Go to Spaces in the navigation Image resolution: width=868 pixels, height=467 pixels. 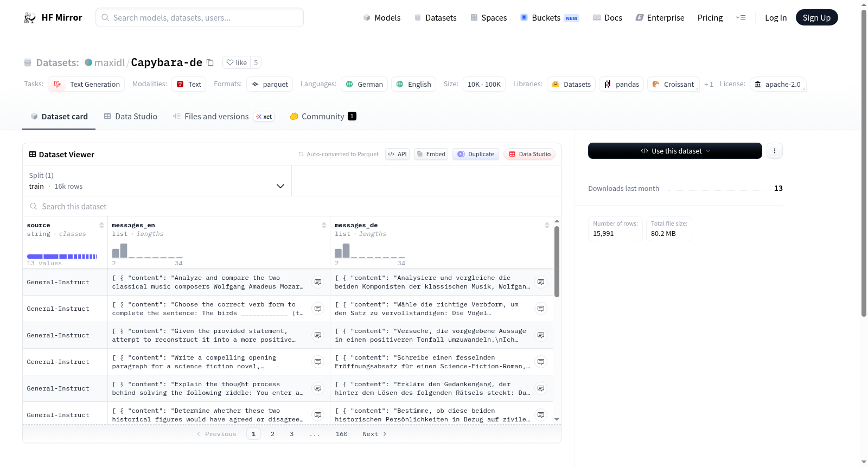click(x=489, y=17)
